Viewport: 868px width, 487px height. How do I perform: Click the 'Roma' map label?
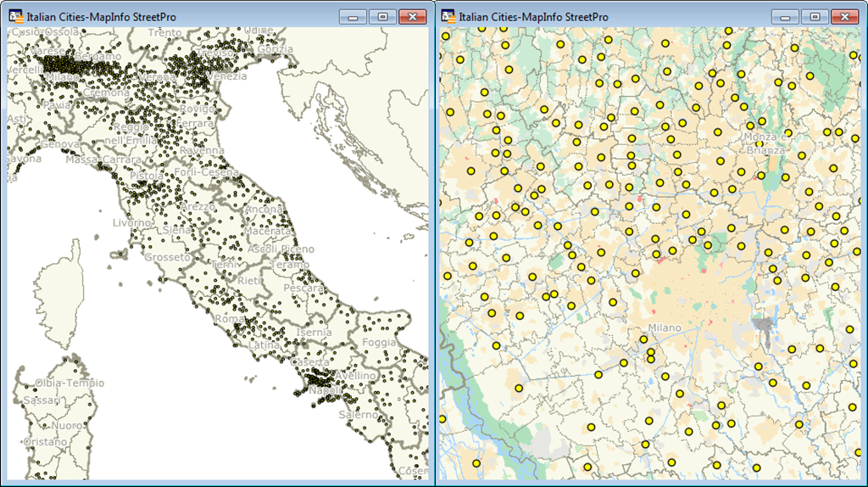(229, 318)
